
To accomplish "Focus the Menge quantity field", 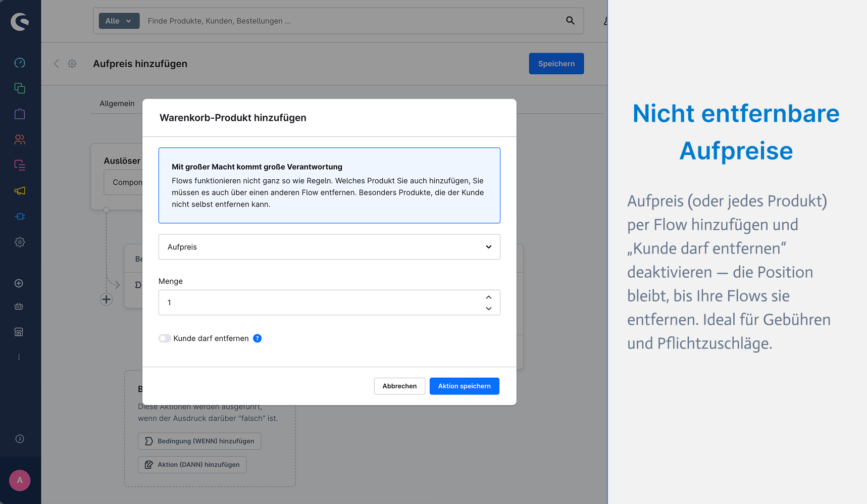I will 329,303.
